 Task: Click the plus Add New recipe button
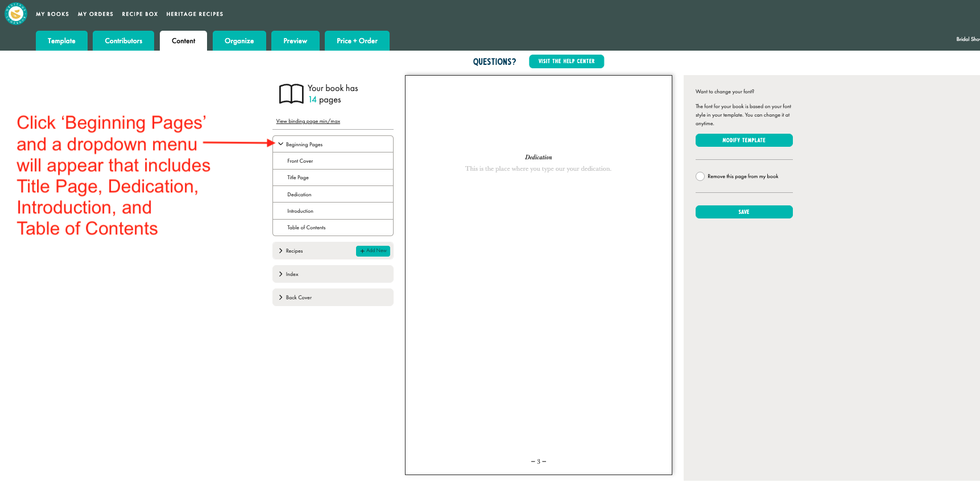coord(373,251)
